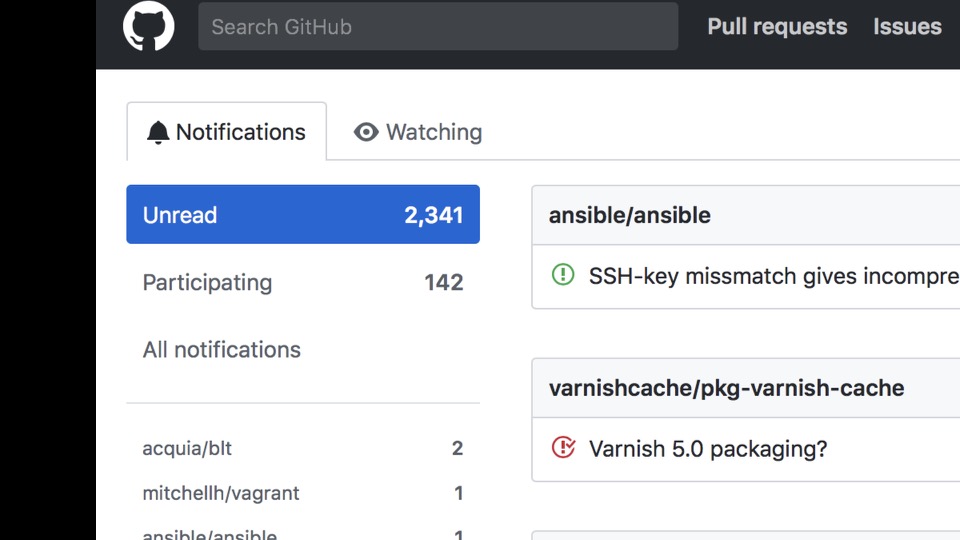960x540 pixels.
Task: Open varnishcache/pkg-varnish-cache repository header
Action: (x=726, y=388)
